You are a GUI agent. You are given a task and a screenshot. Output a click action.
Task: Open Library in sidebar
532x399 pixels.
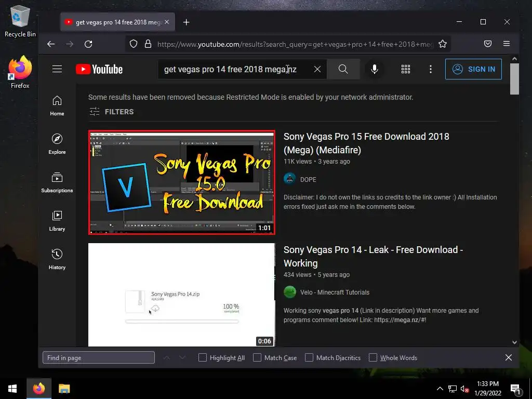[x=57, y=221]
